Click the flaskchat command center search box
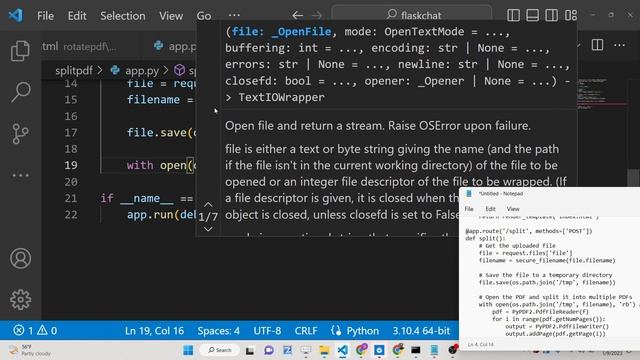This screenshot has height=360, width=640. (x=412, y=15)
